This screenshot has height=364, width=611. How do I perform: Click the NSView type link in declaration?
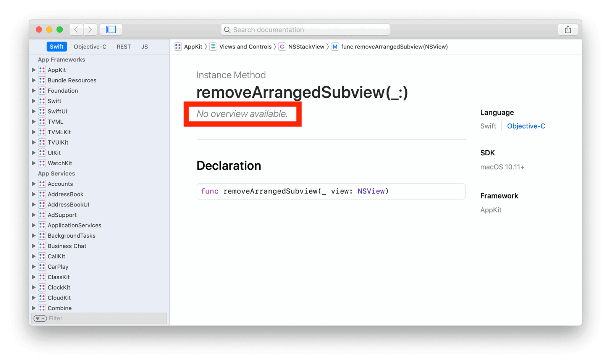click(x=371, y=192)
